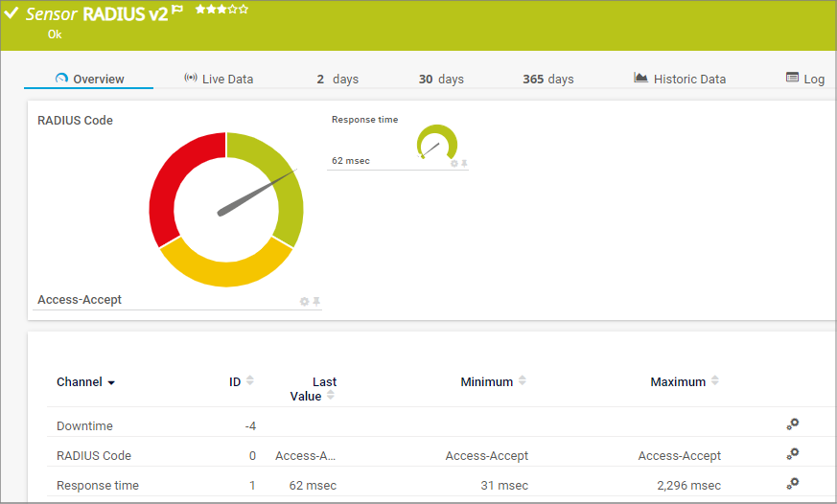Pin the RADIUS Code gauge
Screen dimensions: 837x504
tap(316, 301)
